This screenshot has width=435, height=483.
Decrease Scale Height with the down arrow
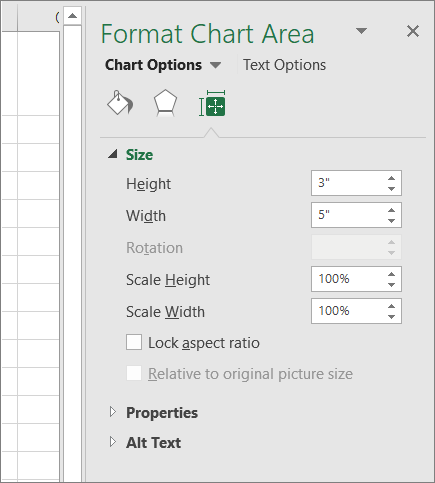point(391,285)
